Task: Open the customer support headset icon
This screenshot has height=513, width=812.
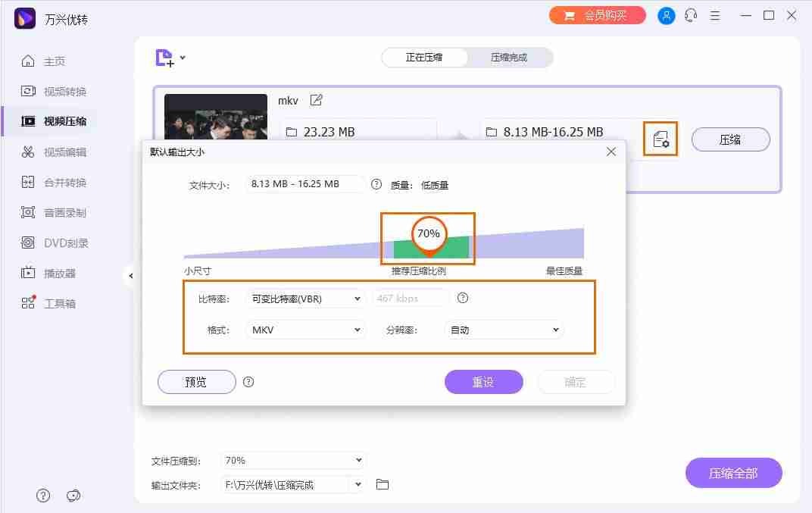Action: [x=691, y=16]
